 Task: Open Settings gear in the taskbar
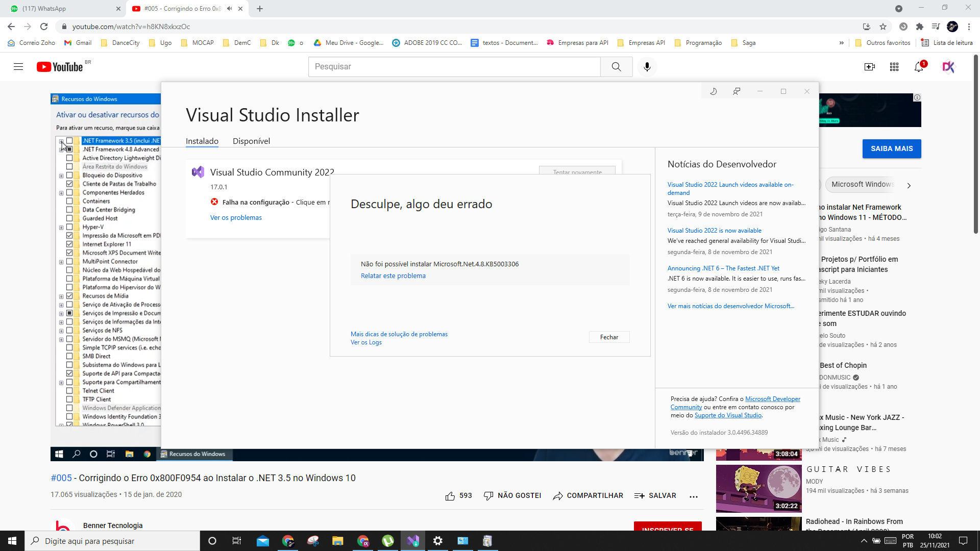[x=438, y=541]
